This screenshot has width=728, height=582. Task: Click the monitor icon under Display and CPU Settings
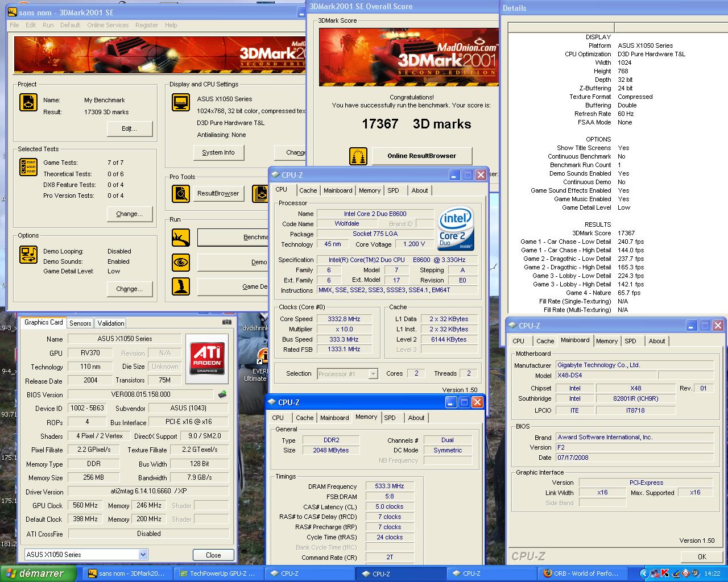pos(181,103)
